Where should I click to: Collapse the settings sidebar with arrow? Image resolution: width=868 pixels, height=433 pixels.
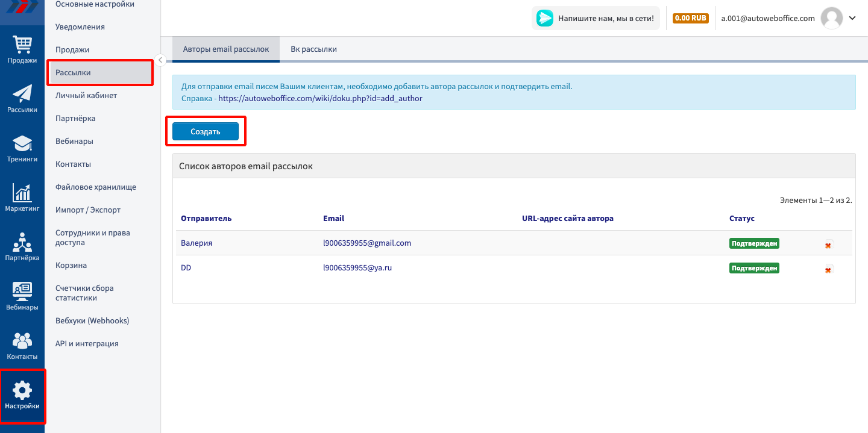160,60
